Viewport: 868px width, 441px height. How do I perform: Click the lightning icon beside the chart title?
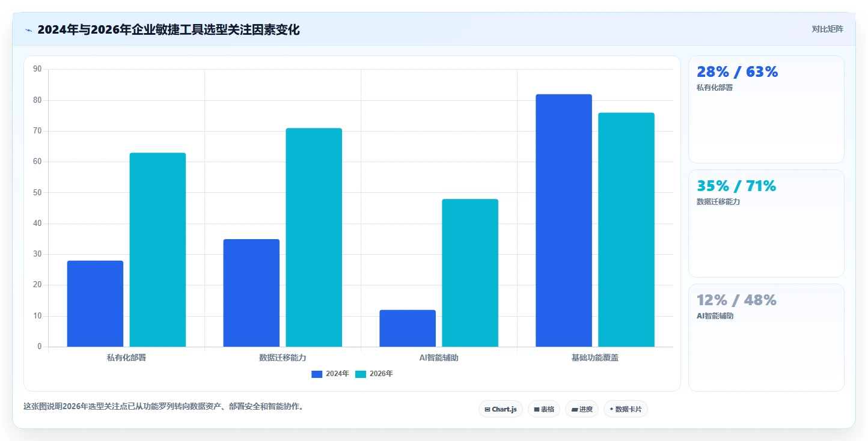(x=28, y=30)
